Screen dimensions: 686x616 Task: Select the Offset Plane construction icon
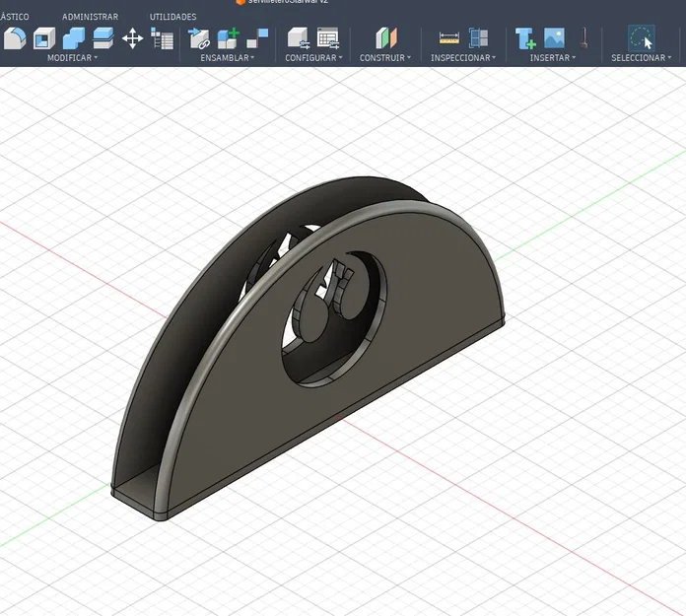click(x=386, y=38)
